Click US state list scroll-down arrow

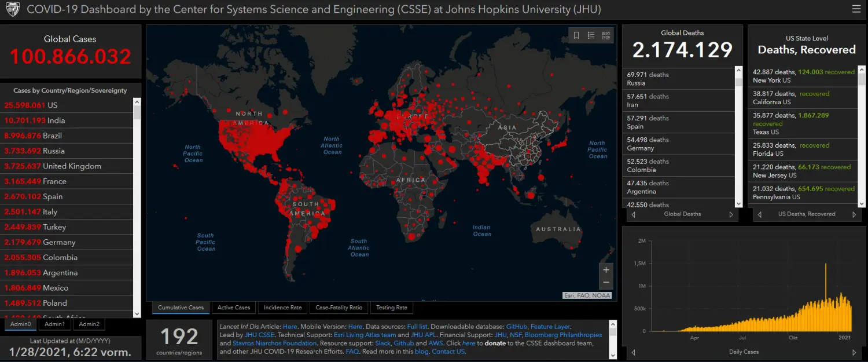point(862,203)
